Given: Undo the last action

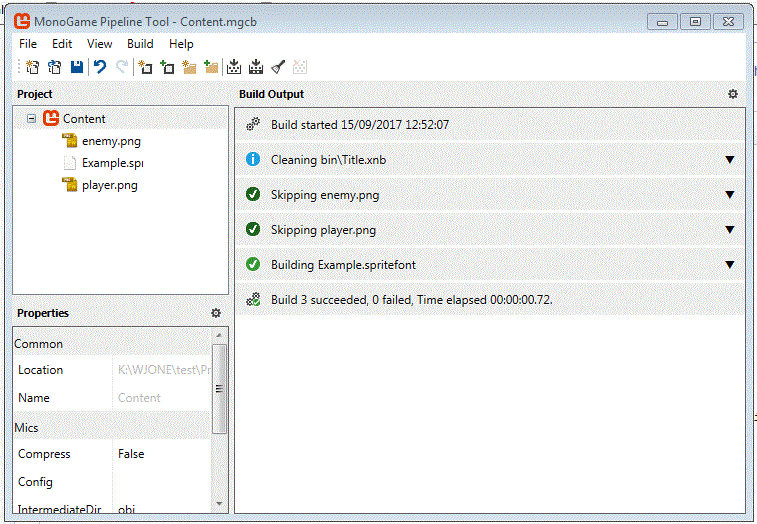Looking at the screenshot, I should pyautogui.click(x=99, y=67).
